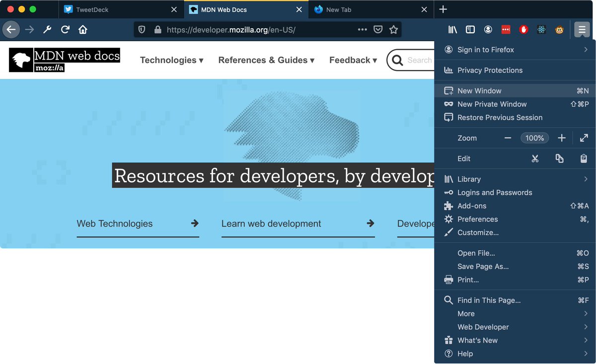
Task: Go to the home page icon
Action: coord(83,30)
